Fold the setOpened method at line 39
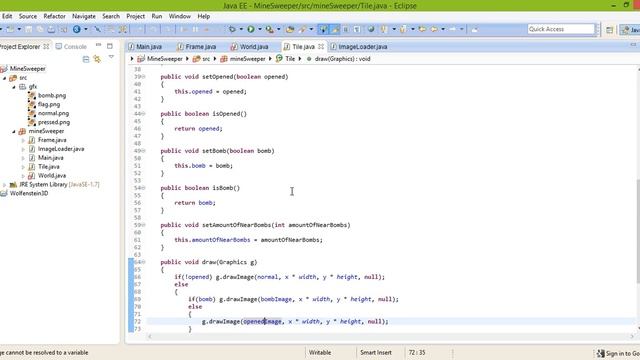The width and height of the screenshot is (640, 360). coord(143,77)
